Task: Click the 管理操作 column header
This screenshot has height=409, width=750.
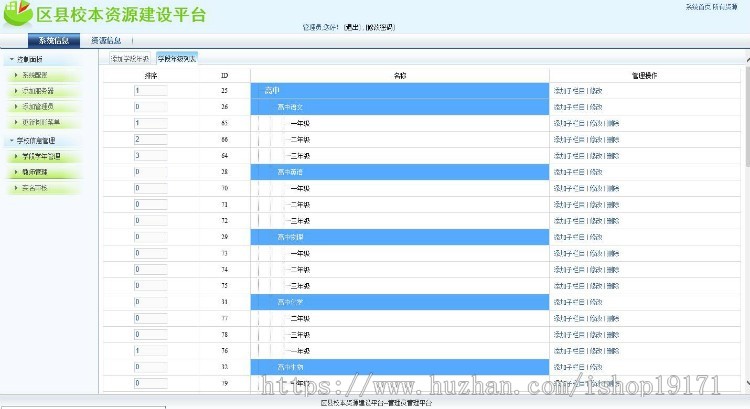Action: coord(644,76)
